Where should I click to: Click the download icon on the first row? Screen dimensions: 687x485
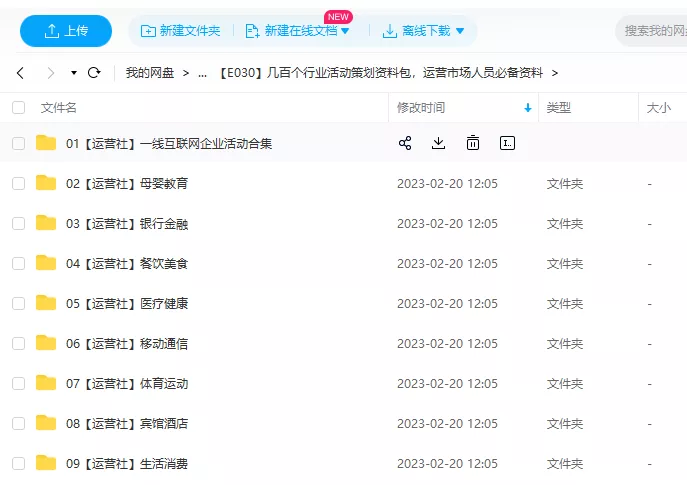coord(438,143)
